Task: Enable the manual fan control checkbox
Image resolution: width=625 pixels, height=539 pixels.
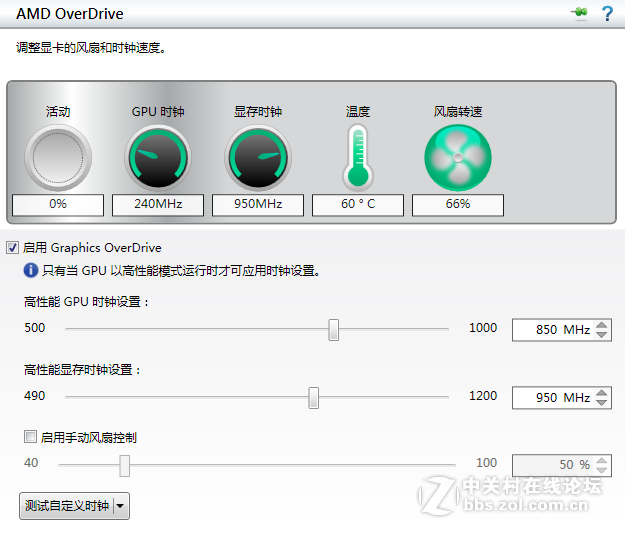Action: (30, 437)
